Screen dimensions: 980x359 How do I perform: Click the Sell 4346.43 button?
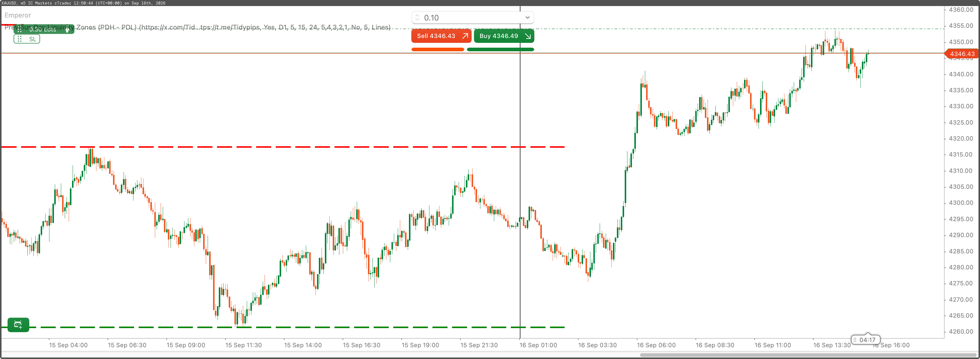(441, 36)
